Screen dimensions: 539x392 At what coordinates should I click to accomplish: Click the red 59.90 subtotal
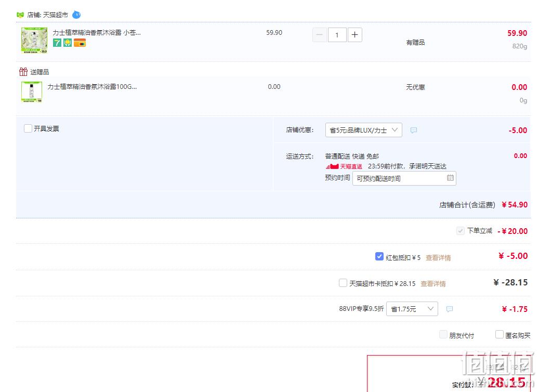(517, 33)
